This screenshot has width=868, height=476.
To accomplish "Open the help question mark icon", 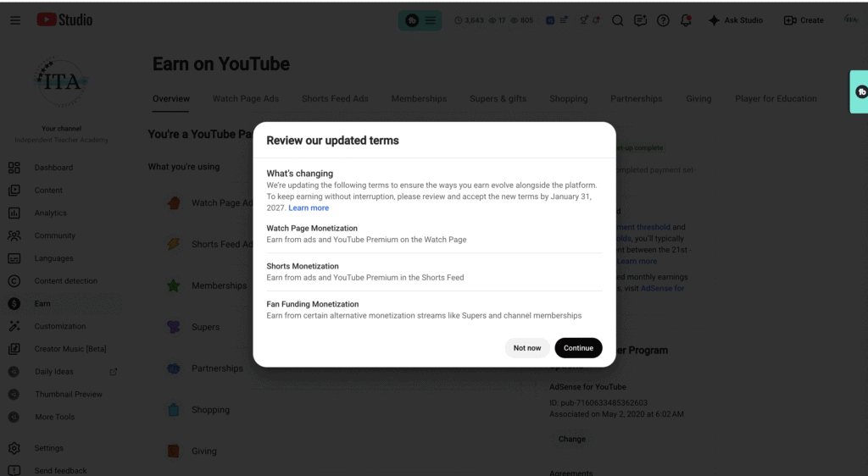I will 663,20.
